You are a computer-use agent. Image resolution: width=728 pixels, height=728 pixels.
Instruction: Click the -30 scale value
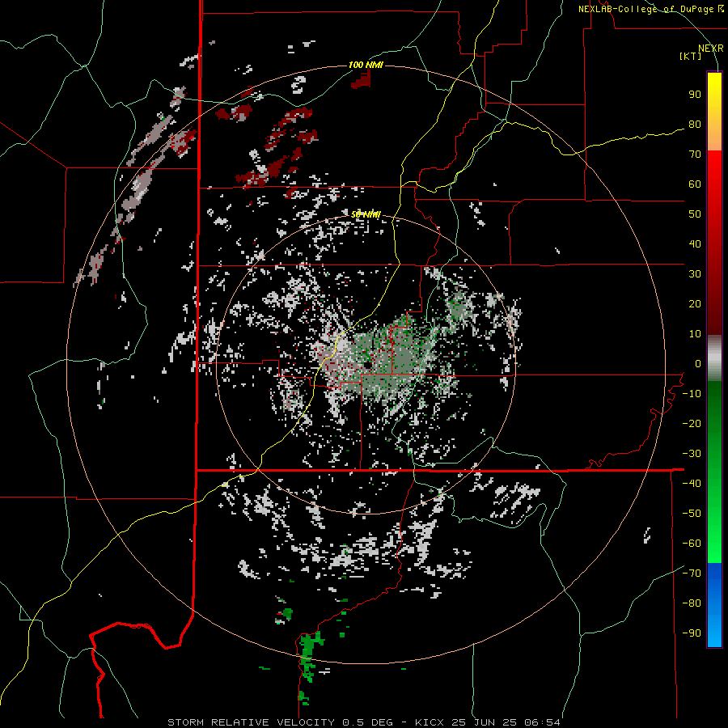click(692, 454)
